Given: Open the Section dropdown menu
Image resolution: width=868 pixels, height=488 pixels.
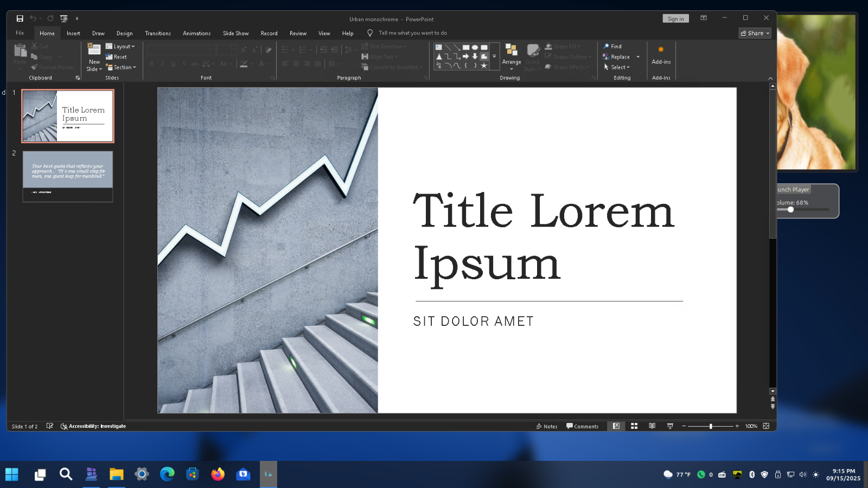Looking at the screenshot, I should click(x=121, y=67).
